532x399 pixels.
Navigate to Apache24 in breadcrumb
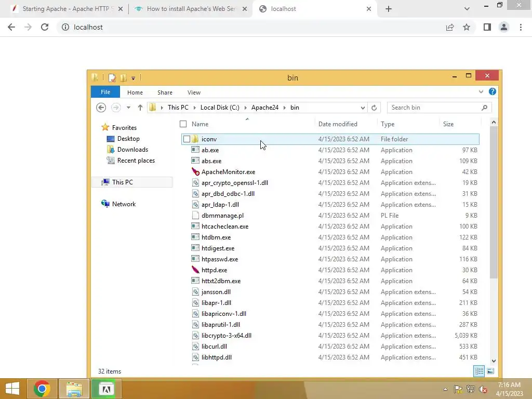point(264,108)
